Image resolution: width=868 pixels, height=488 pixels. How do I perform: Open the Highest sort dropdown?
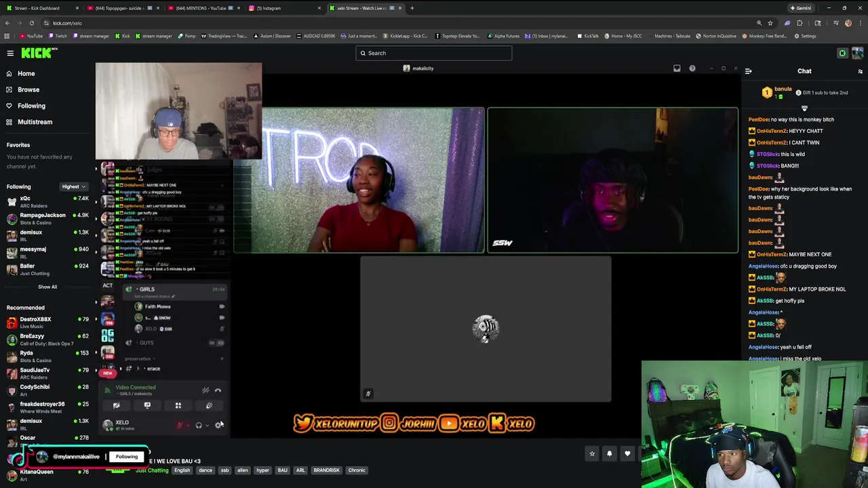73,187
